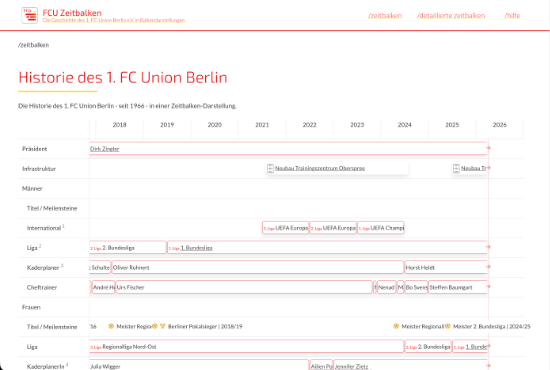Click the Cheftrainer row label
Screen dimensions: 550x370
[42, 287]
